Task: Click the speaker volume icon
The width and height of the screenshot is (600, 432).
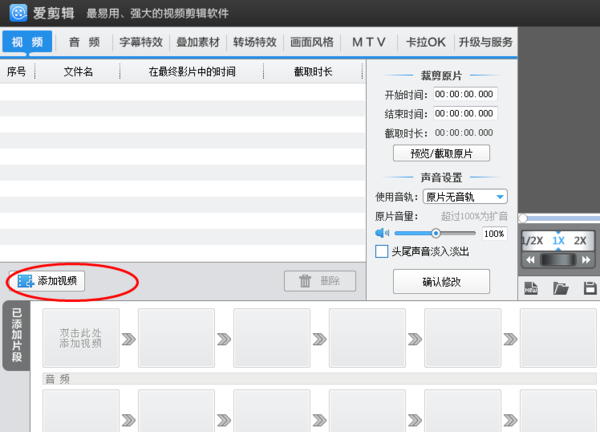Action: pos(382,233)
